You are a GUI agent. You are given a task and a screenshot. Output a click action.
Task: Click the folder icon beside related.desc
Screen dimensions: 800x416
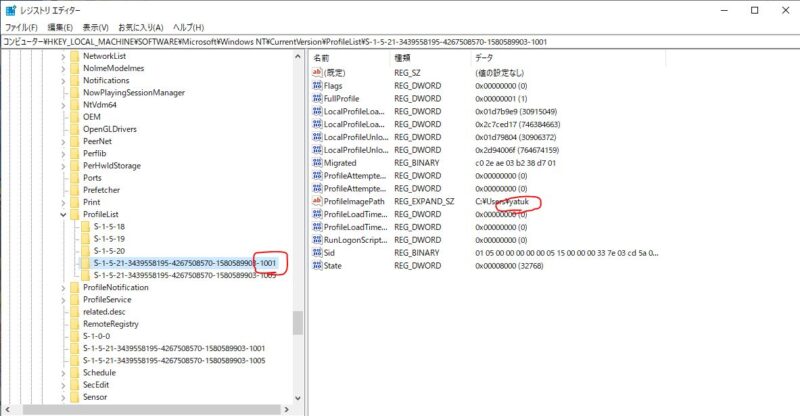(74, 312)
